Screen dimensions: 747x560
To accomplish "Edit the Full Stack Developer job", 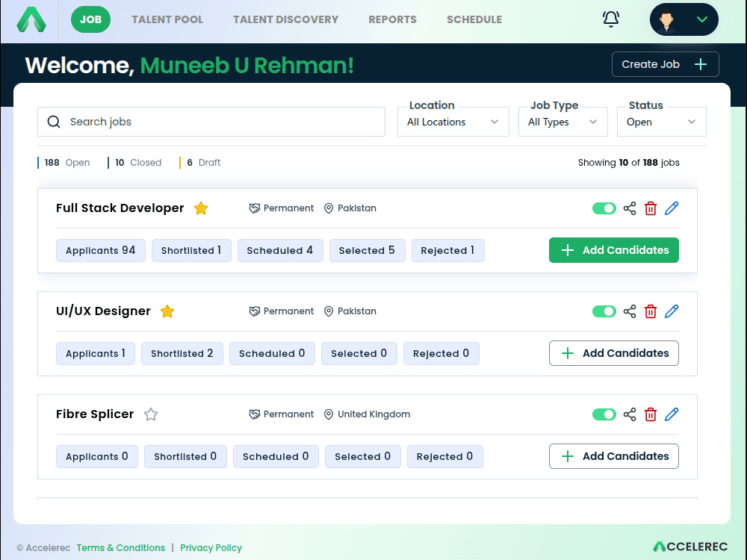I will click(672, 208).
